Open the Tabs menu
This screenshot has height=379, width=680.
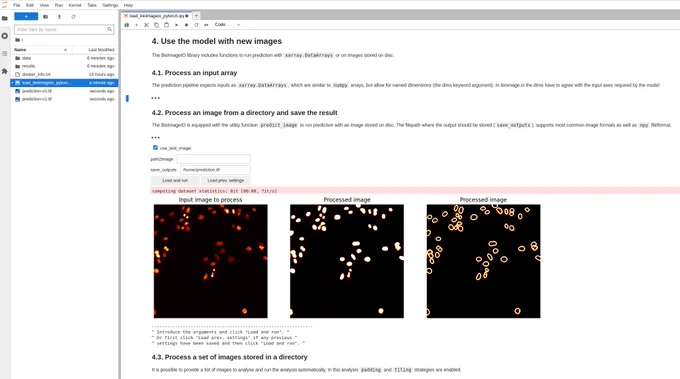[x=92, y=5]
